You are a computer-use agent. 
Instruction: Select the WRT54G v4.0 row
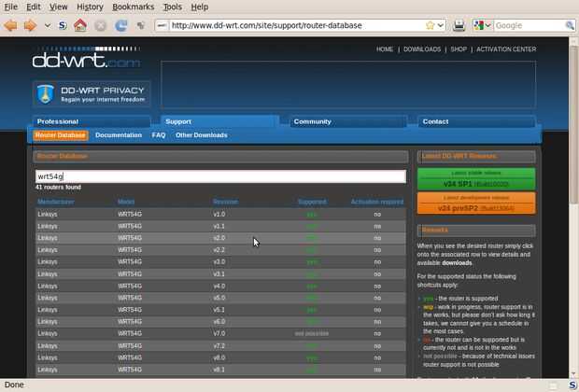(x=220, y=286)
